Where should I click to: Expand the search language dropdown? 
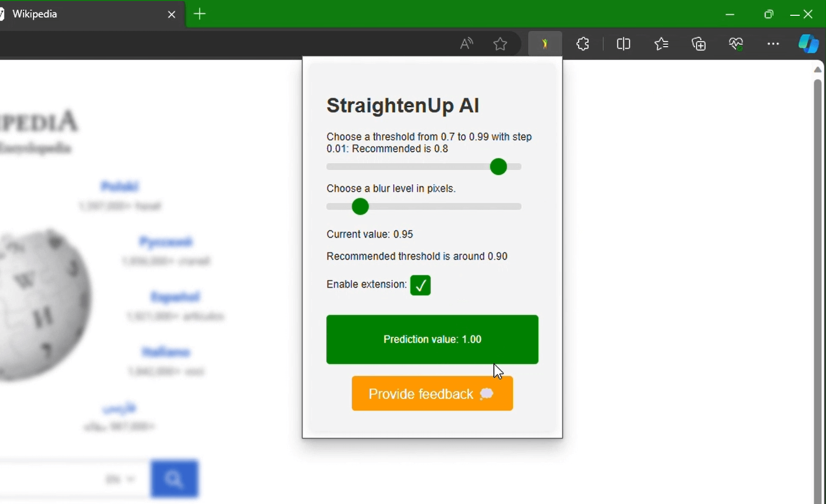(x=120, y=479)
